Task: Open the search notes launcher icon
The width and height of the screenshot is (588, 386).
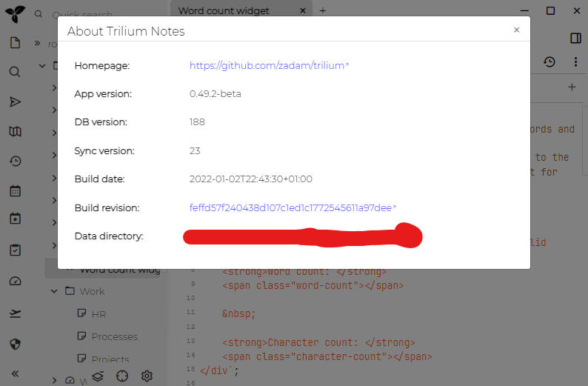Action: point(15,73)
